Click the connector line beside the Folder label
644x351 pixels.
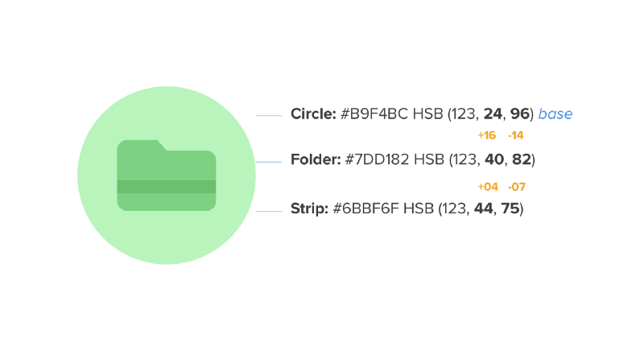point(268,162)
